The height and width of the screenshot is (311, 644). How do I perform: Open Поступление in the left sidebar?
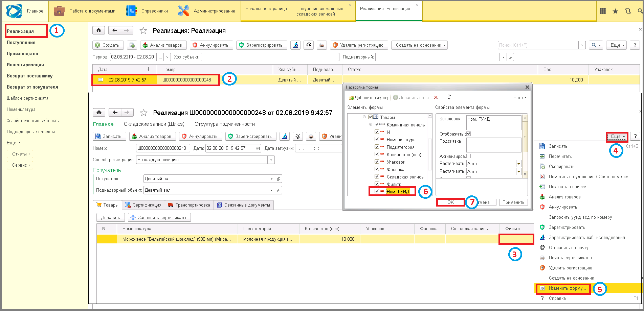point(21,42)
